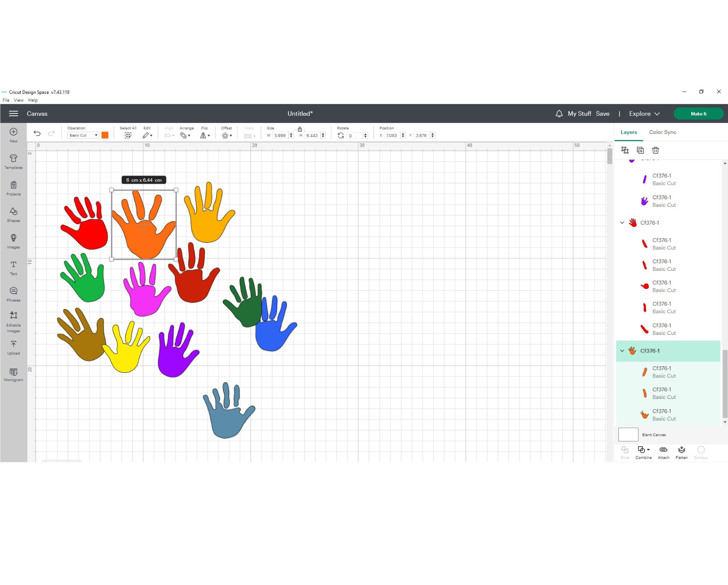Click the orange operation color swatch
This screenshot has height=585, width=728.
click(x=105, y=135)
